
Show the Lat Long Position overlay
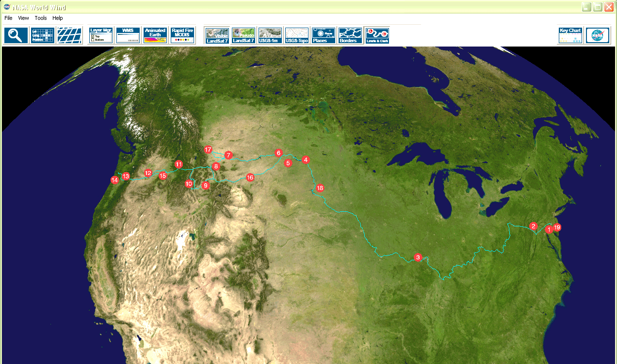click(43, 35)
